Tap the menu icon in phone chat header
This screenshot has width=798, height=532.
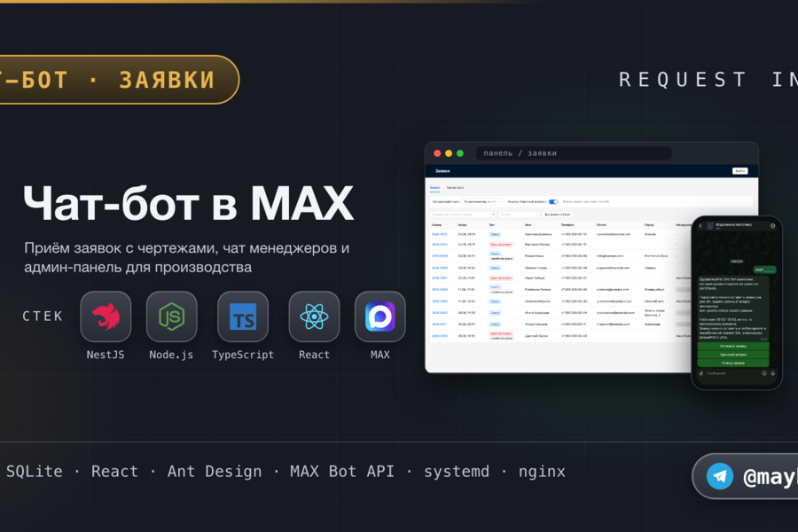click(772, 225)
